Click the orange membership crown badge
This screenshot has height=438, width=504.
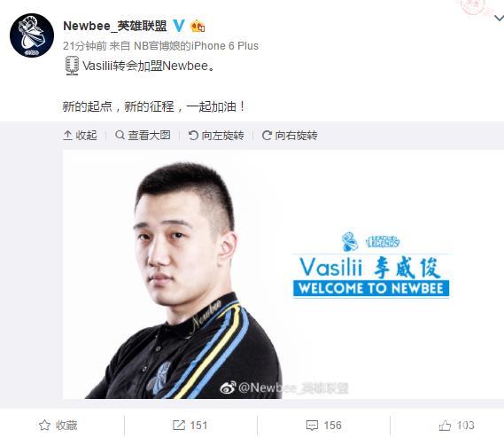pos(198,26)
